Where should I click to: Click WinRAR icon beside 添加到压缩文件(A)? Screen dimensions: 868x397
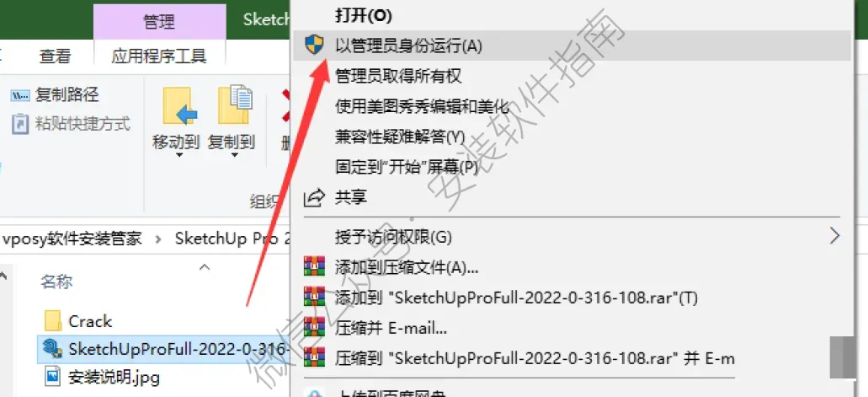pos(314,266)
